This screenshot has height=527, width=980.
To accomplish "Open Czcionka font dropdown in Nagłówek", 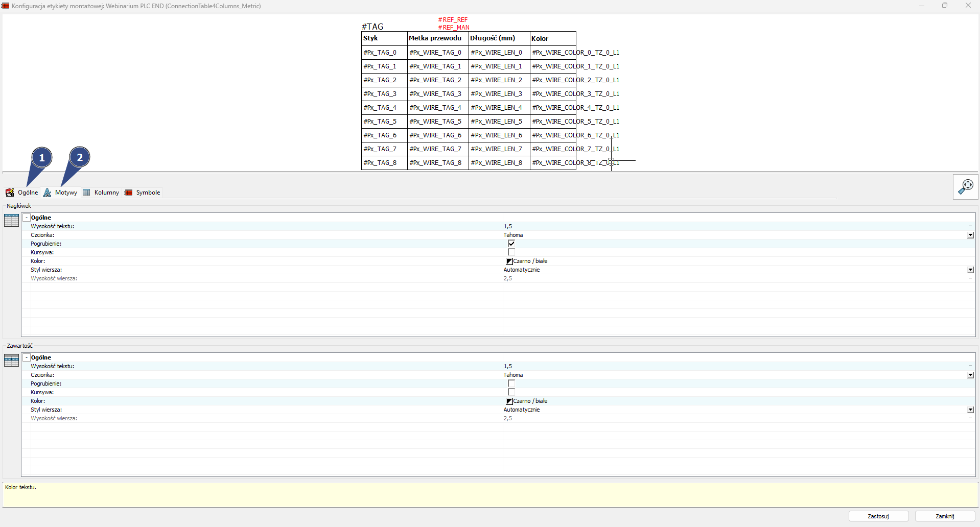I will 970,235.
